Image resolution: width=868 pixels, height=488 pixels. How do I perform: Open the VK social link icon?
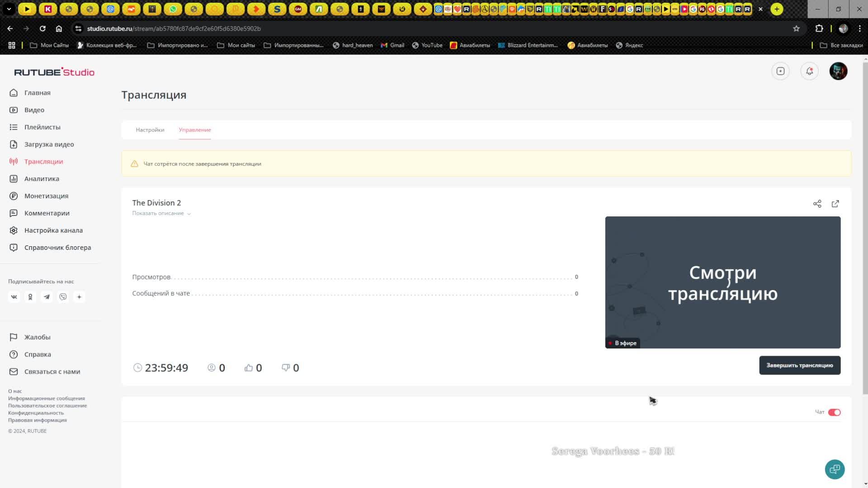pyautogui.click(x=14, y=297)
